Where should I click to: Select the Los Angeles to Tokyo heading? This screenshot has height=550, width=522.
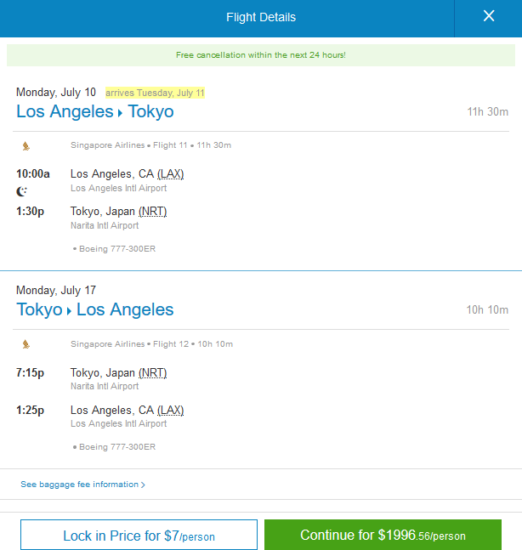pos(95,112)
